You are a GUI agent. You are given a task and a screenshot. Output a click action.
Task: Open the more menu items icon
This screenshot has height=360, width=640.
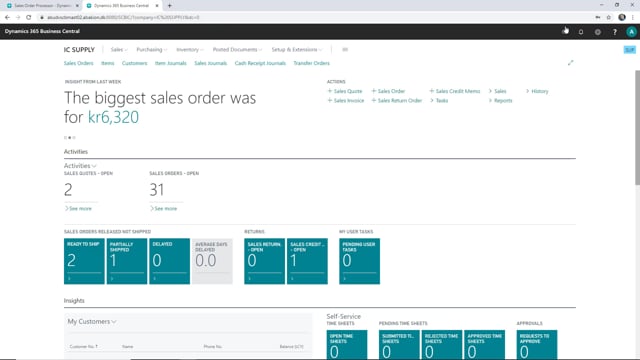tap(345, 49)
